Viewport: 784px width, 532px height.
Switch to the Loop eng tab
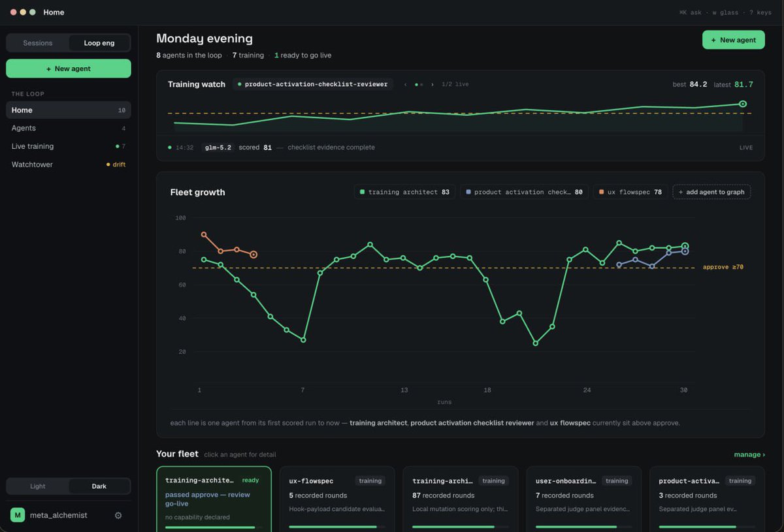coord(99,43)
